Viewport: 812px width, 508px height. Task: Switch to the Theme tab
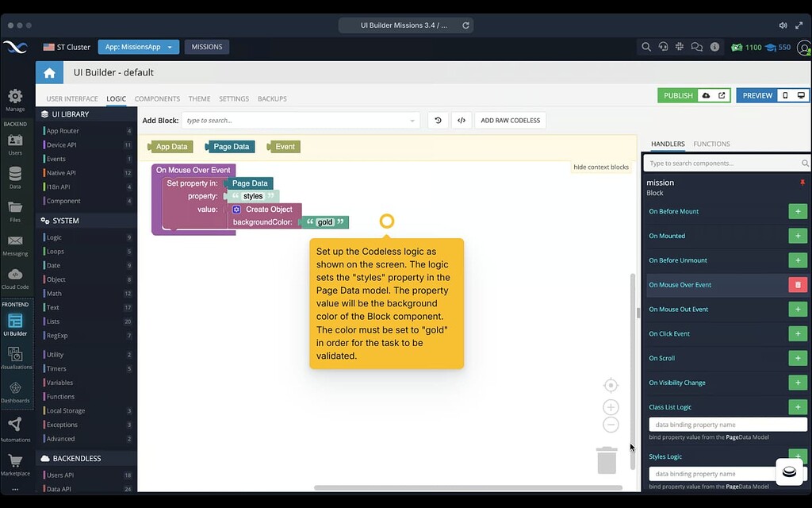199,98
